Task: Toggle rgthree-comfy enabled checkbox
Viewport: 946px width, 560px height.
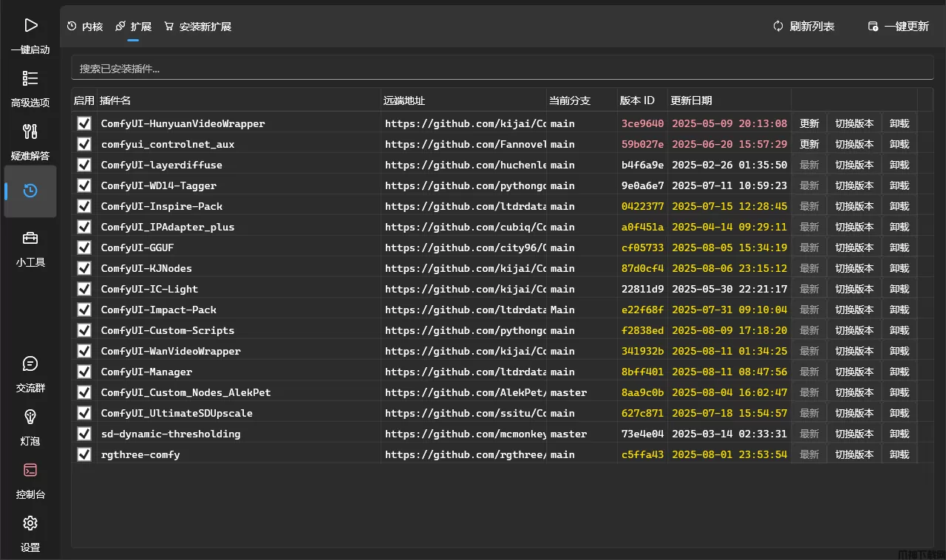Action: [x=84, y=454]
